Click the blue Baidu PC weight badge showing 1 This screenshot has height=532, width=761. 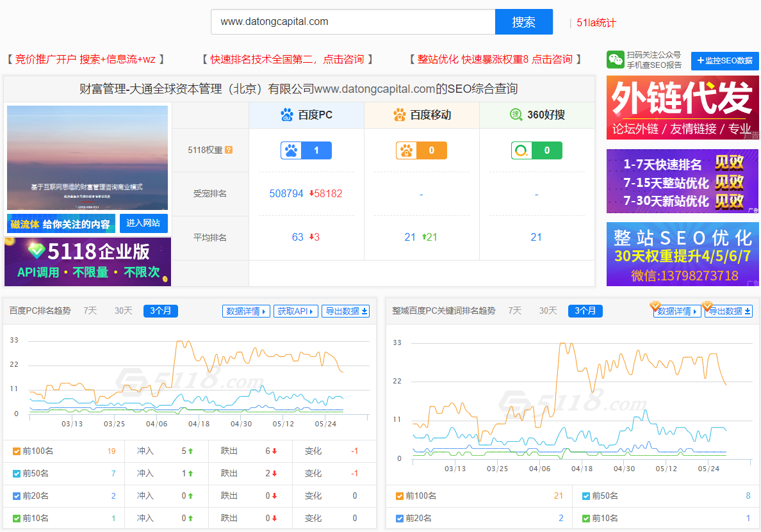[x=306, y=150]
